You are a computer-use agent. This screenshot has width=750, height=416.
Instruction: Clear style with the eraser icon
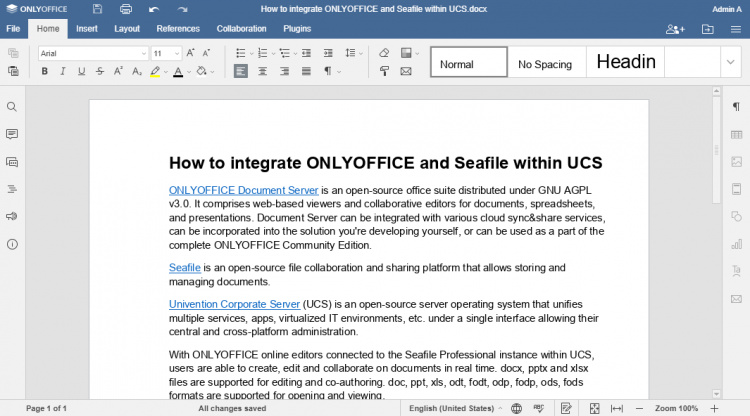(384, 53)
